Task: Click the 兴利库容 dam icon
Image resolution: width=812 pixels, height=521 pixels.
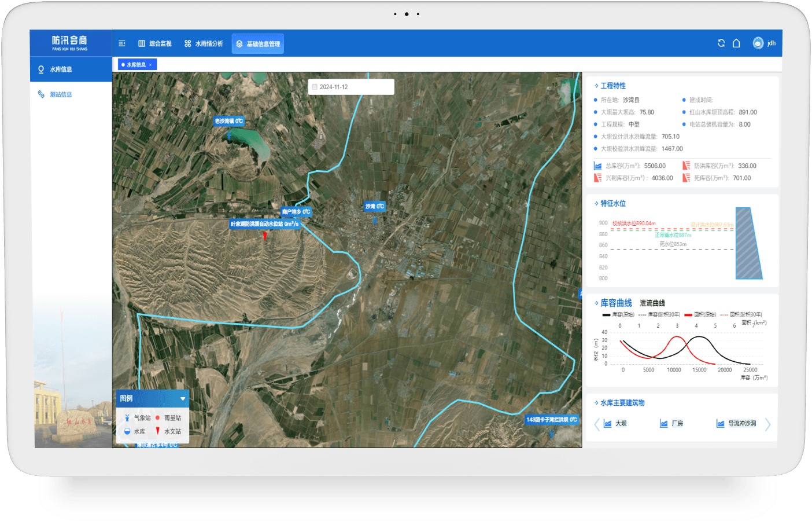Action: (598, 178)
